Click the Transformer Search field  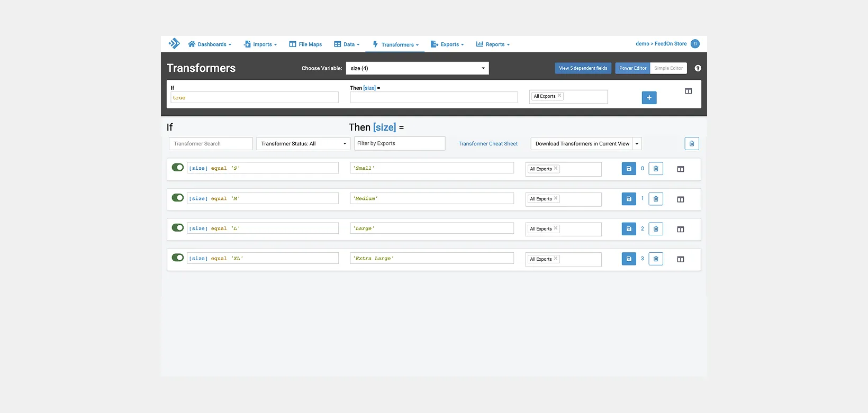211,144
